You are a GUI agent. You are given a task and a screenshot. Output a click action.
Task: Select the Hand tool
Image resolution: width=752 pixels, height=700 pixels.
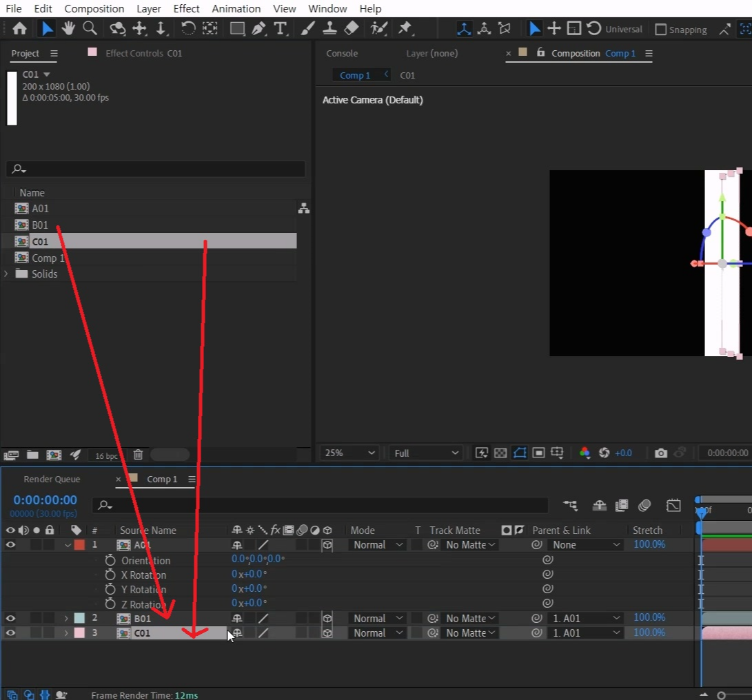pyautogui.click(x=68, y=29)
